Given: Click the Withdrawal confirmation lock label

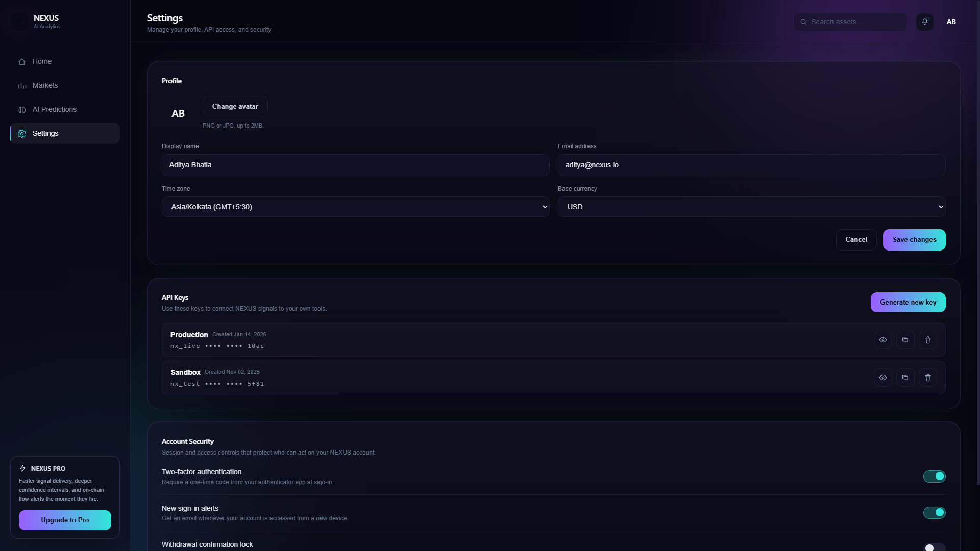Looking at the screenshot, I should [207, 545].
